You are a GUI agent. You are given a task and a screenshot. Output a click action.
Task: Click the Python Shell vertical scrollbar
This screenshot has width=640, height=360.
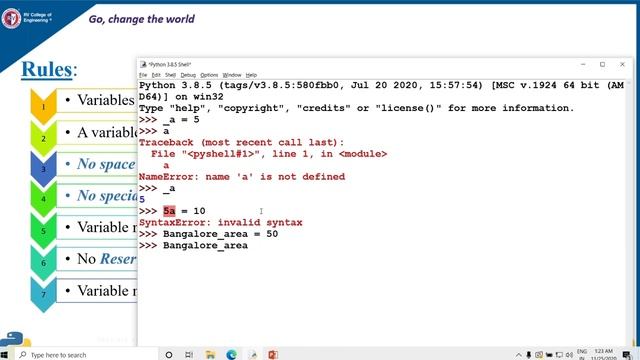tap(629, 212)
